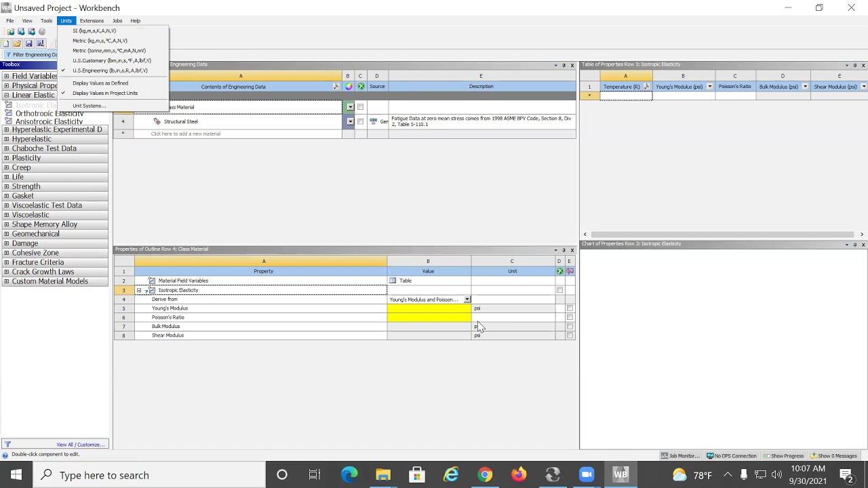The width and height of the screenshot is (868, 488).
Task: Click the Import toolbar icon
Action: (10, 32)
